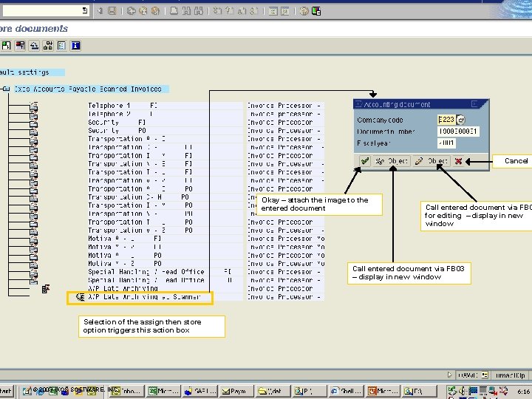Click the yellow Exit icon in toolbar
Image resolution: width=532 pixels, height=399 pixels.
(x=143, y=11)
